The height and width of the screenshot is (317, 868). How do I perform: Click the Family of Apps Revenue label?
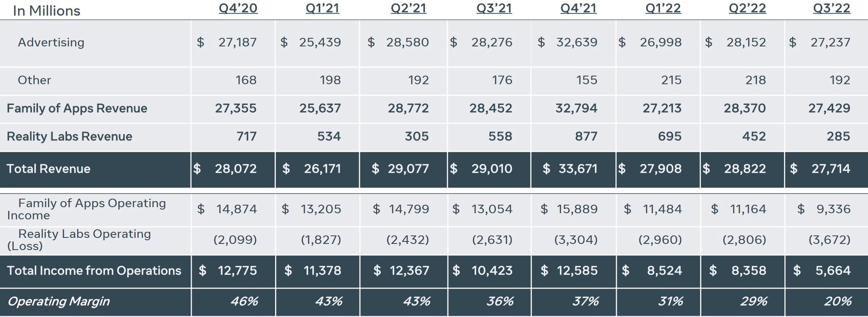77,108
